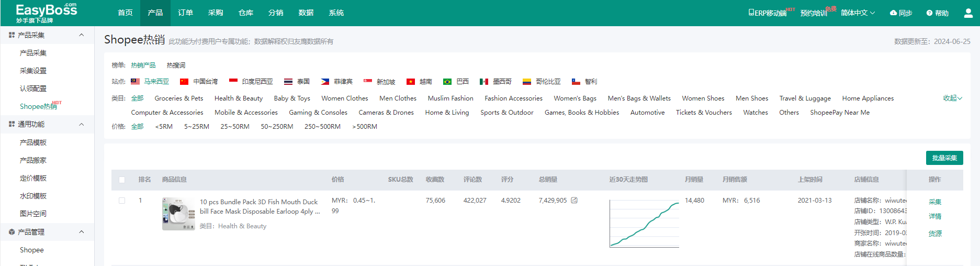This screenshot has width=980, height=266.
Task: Click the 产品管理 cube icon
Action: [x=12, y=232]
